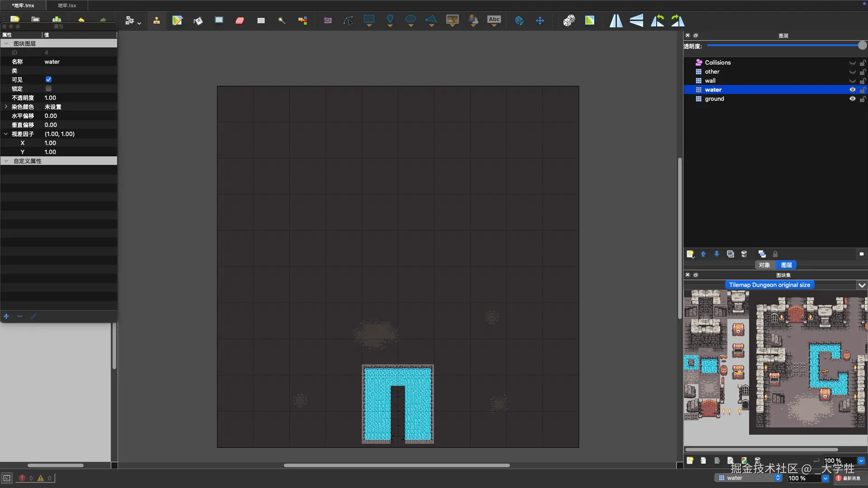Enable the Locked checkbox in properties
868x488 pixels.
tap(48, 89)
